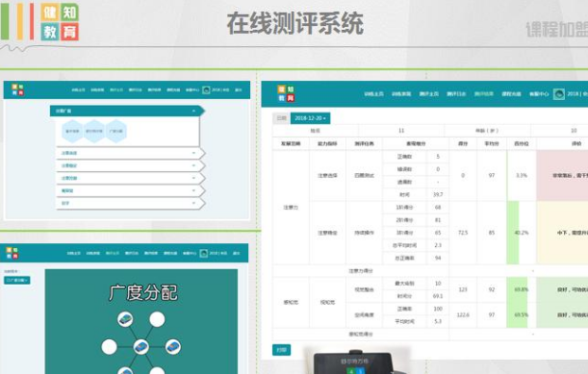Click the top-right white circle in the game
This screenshot has width=588, height=374.
[157, 319]
